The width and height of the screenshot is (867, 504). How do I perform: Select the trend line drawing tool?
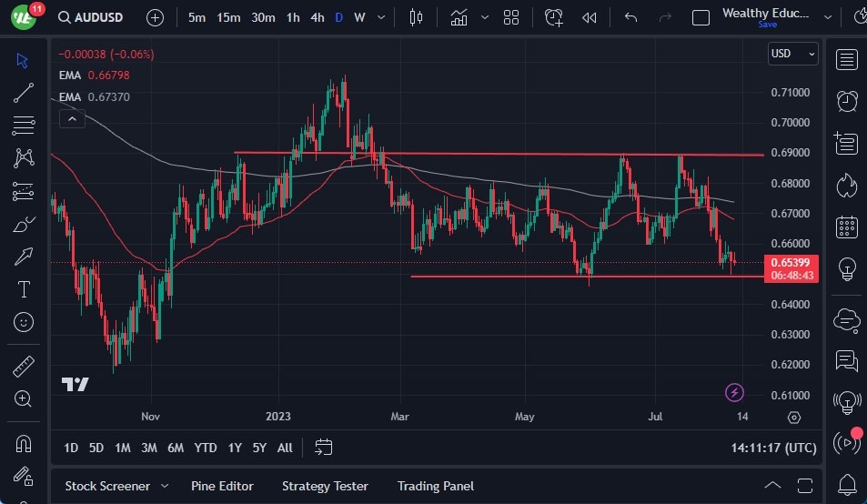[x=24, y=93]
